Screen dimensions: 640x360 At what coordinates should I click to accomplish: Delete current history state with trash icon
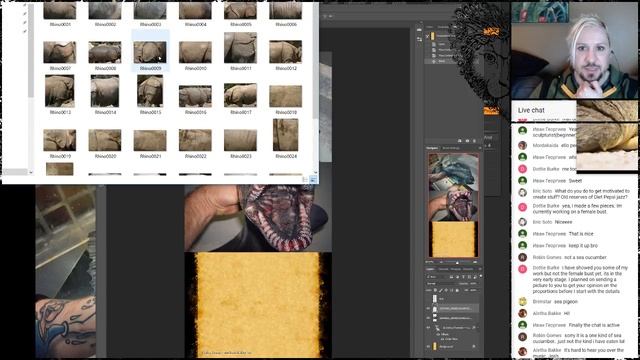pyautogui.click(x=474, y=141)
